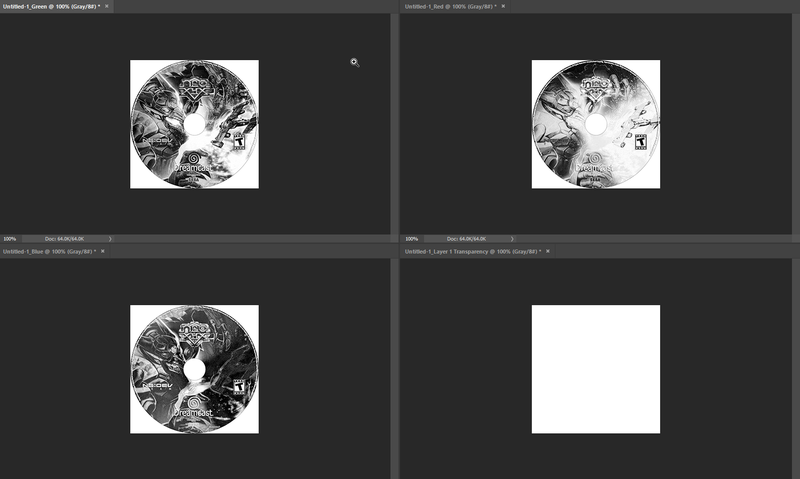Screen dimensions: 800x479
Task: Open status bar arrow menu in Red window
Action: 512,239
